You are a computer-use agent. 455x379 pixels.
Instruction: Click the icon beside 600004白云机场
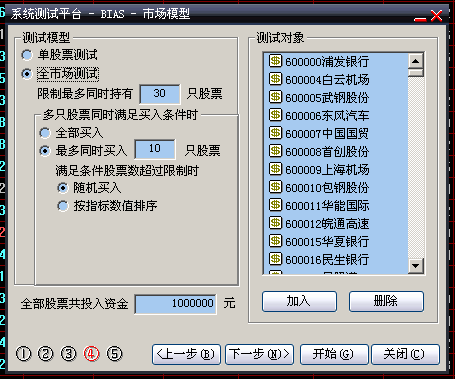pos(275,79)
